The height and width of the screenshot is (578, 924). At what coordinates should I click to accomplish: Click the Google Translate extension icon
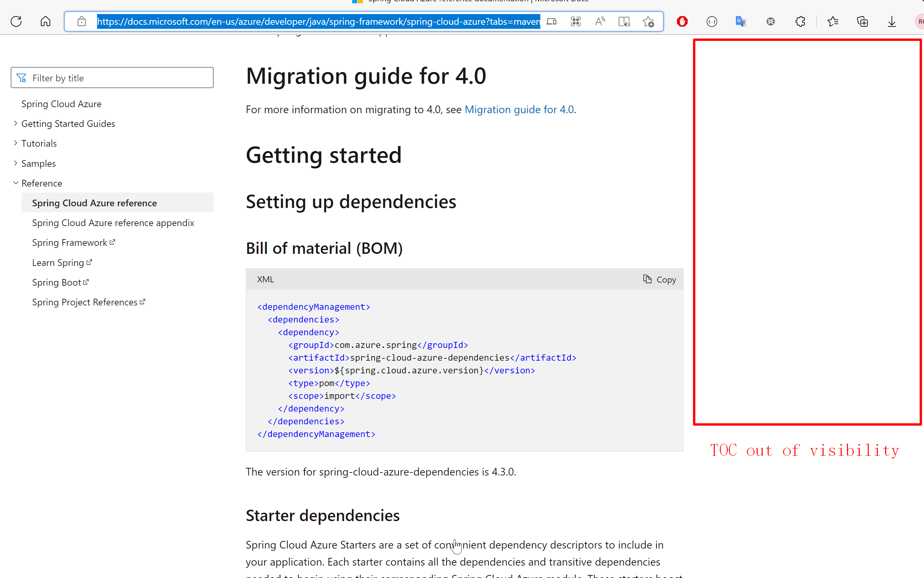(x=741, y=21)
